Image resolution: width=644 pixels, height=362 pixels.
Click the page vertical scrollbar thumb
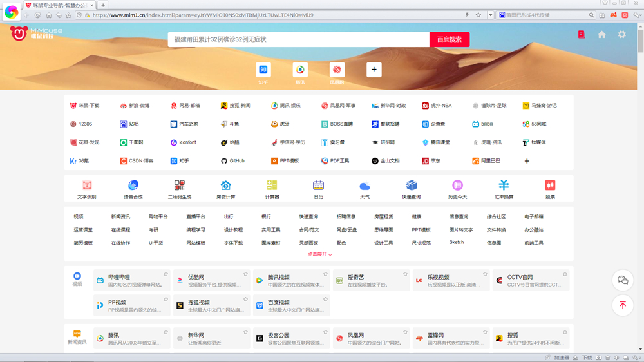click(640, 41)
